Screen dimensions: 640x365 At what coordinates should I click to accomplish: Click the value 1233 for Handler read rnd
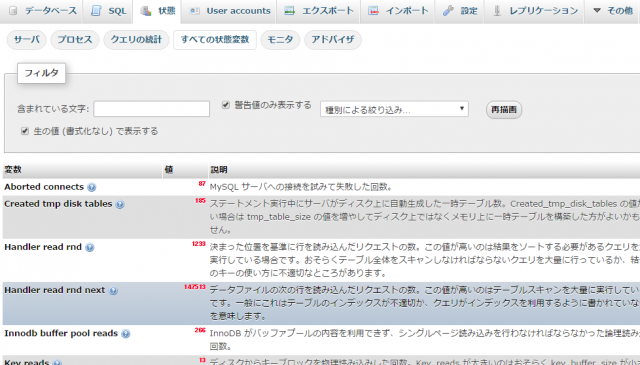[x=199, y=244]
